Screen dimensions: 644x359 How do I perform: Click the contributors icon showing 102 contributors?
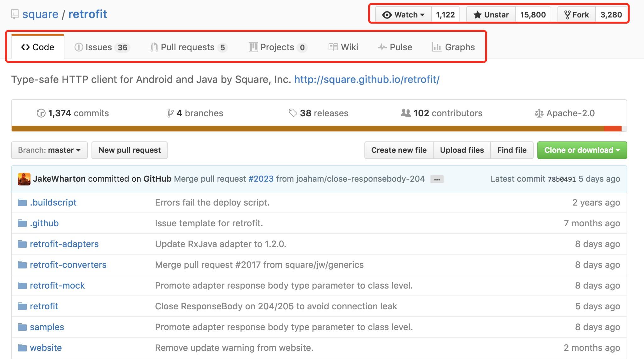(406, 113)
